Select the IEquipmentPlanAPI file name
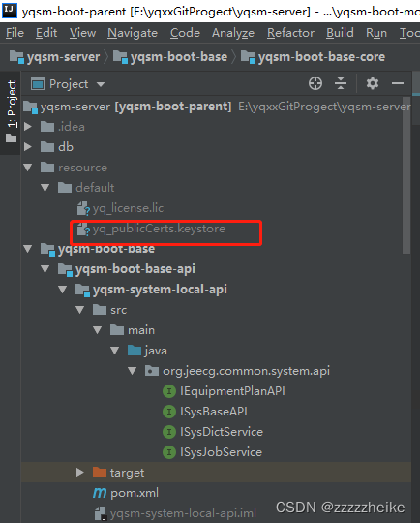This screenshot has width=420, height=523. (232, 391)
